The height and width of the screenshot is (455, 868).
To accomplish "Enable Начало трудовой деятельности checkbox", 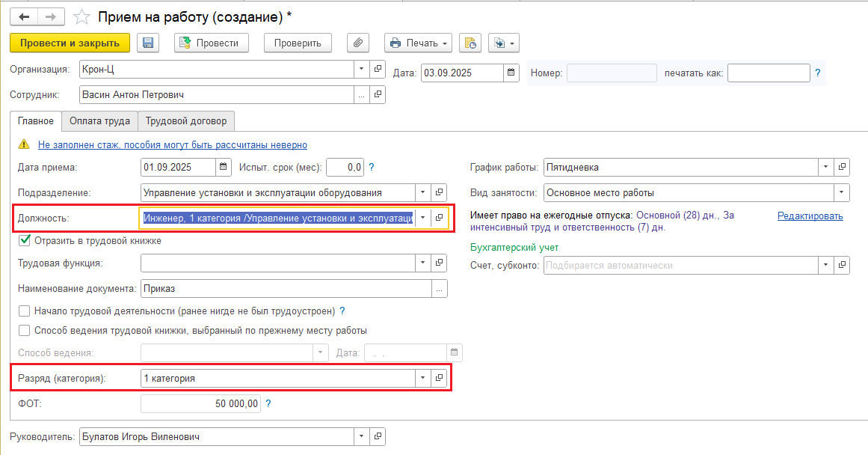I will (25, 311).
